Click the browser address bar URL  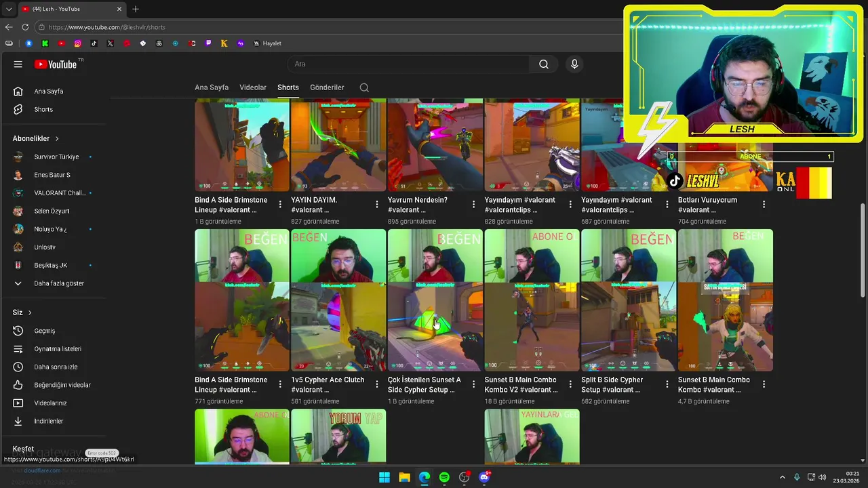[106, 27]
